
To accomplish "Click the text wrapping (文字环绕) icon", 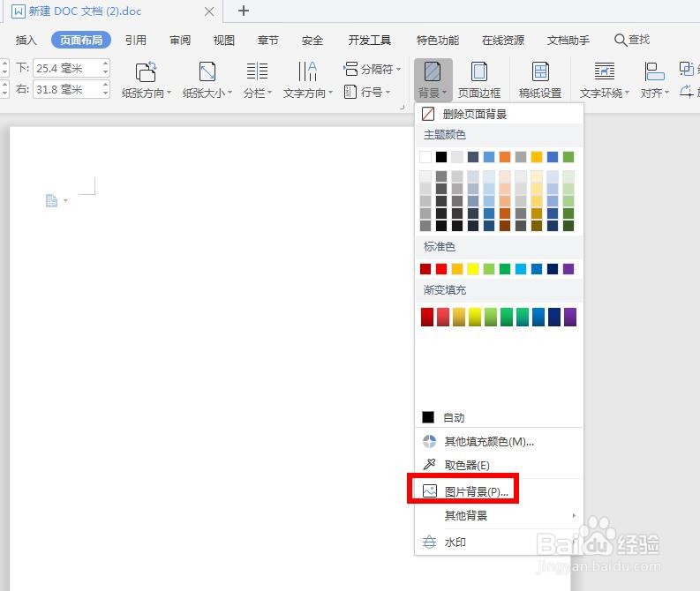I will click(x=605, y=71).
